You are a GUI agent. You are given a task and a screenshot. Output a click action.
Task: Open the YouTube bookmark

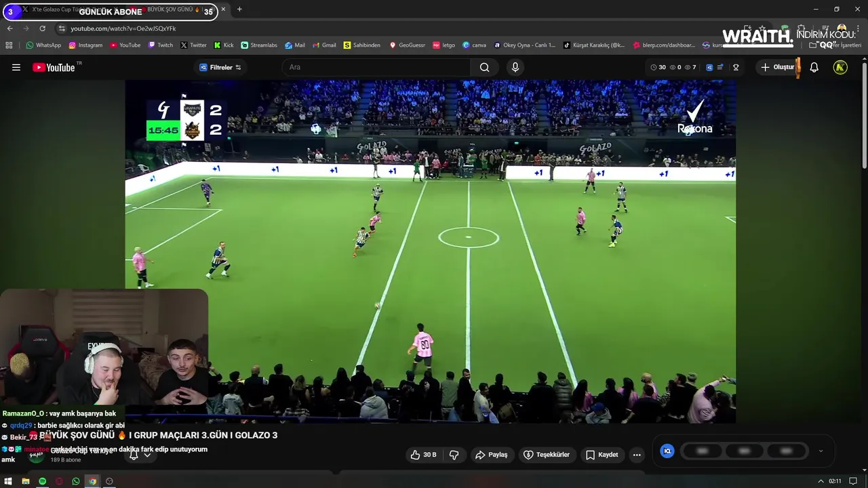click(125, 45)
